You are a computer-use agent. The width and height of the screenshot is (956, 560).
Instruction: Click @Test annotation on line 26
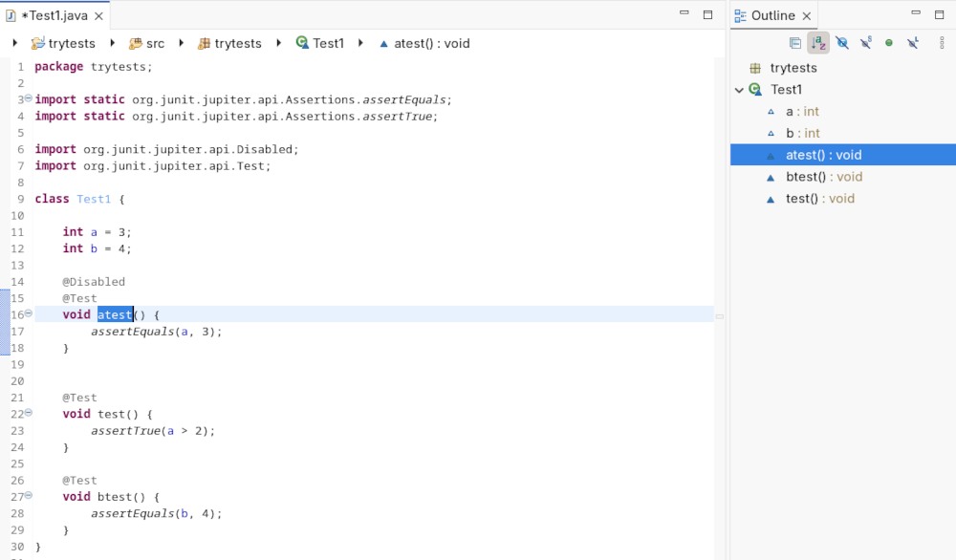pyautogui.click(x=79, y=480)
